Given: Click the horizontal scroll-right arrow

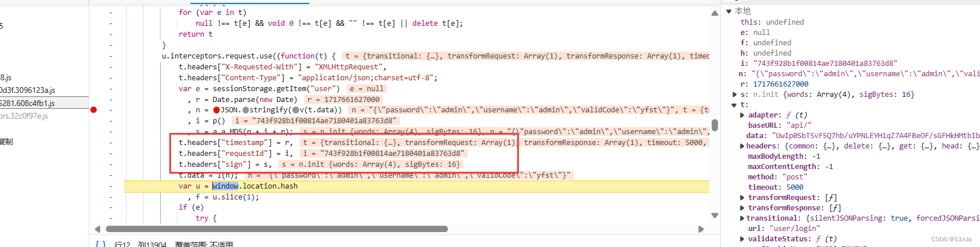Looking at the screenshot, I should point(701,229).
